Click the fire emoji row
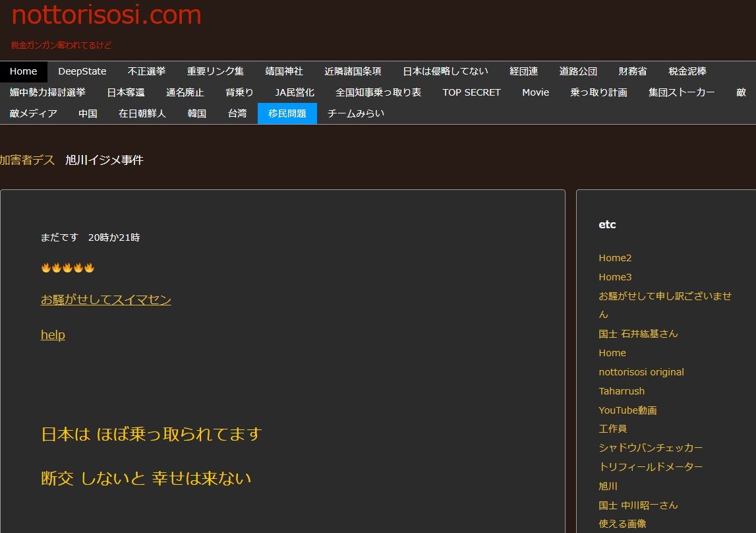This screenshot has height=533, width=756. [x=68, y=268]
